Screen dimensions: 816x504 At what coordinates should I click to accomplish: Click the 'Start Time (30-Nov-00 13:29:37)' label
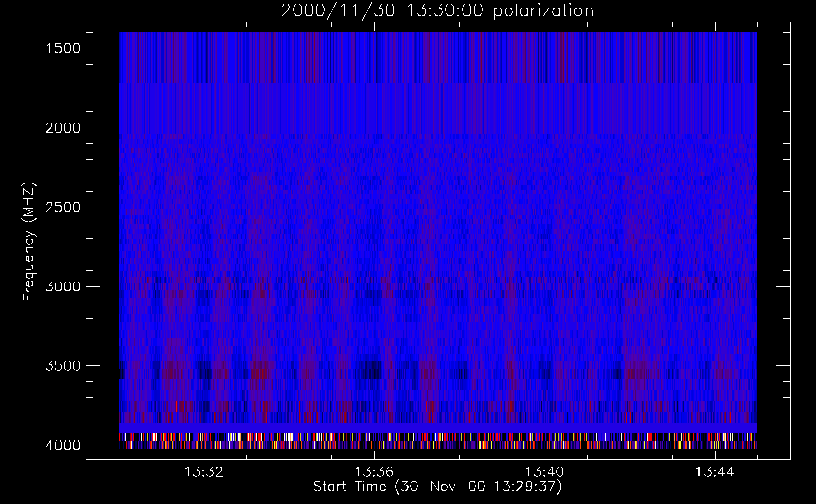[x=437, y=487]
